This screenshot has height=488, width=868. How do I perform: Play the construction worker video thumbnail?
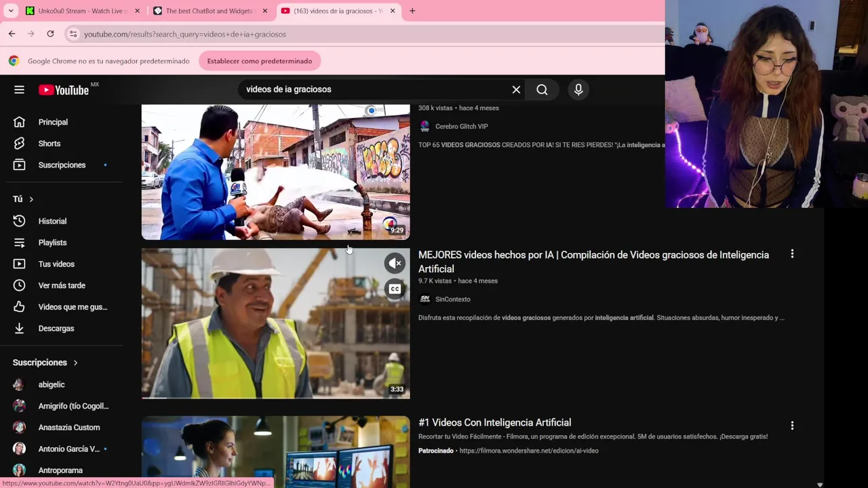point(275,323)
